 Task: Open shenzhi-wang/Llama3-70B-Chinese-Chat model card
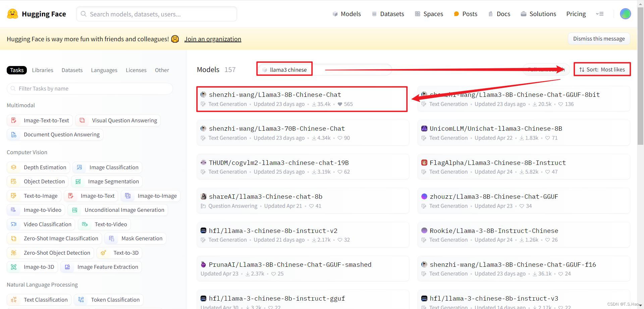(x=303, y=133)
